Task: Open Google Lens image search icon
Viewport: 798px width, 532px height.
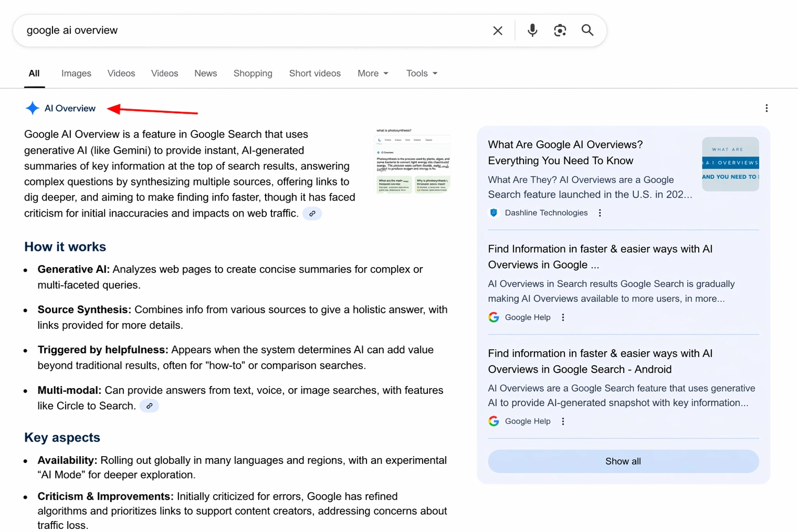Action: [559, 31]
